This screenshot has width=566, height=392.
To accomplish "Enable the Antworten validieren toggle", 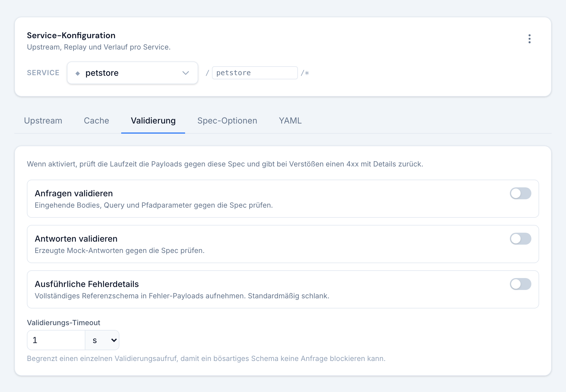I will (x=520, y=239).
